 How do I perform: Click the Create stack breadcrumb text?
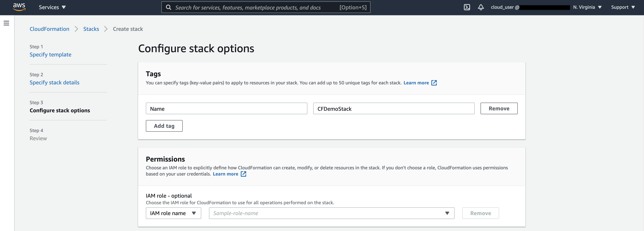(x=128, y=29)
